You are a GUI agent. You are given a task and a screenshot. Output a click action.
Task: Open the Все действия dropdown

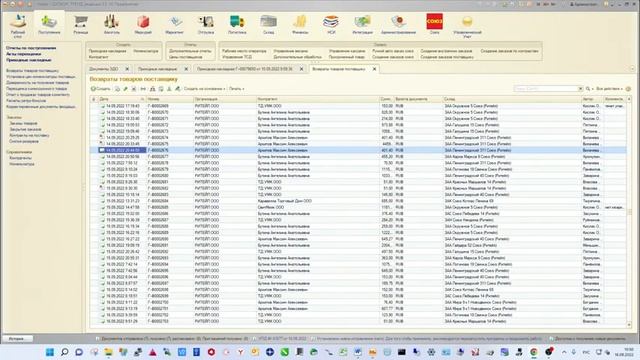coord(609,89)
